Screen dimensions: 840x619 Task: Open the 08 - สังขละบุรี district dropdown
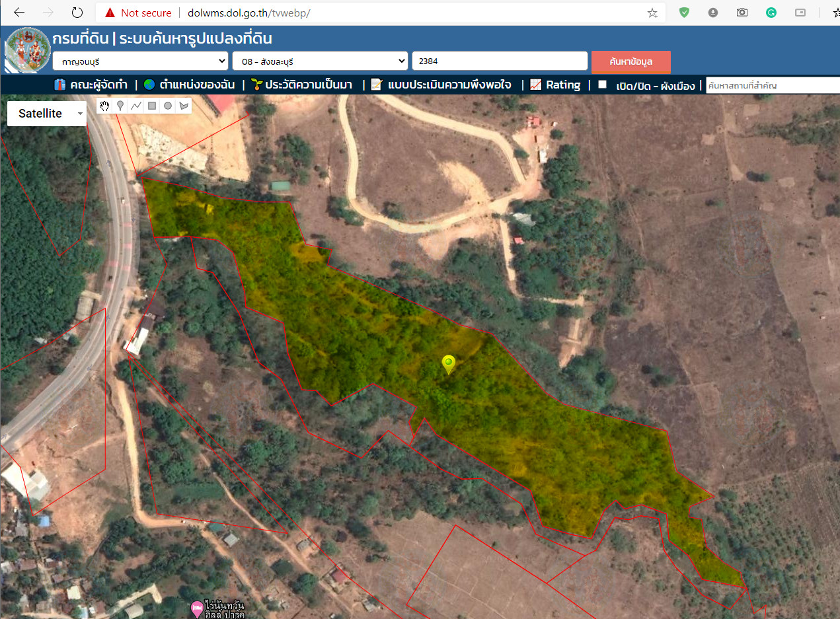point(320,61)
